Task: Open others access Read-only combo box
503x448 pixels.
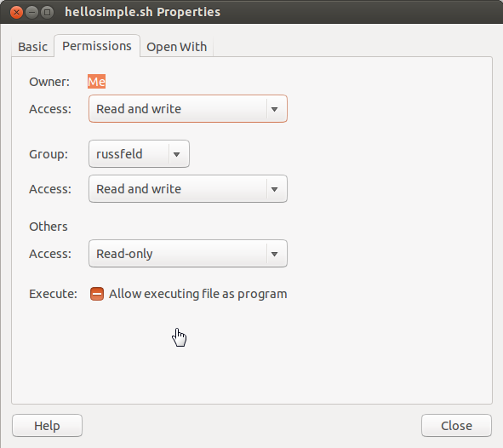Action: [188, 254]
